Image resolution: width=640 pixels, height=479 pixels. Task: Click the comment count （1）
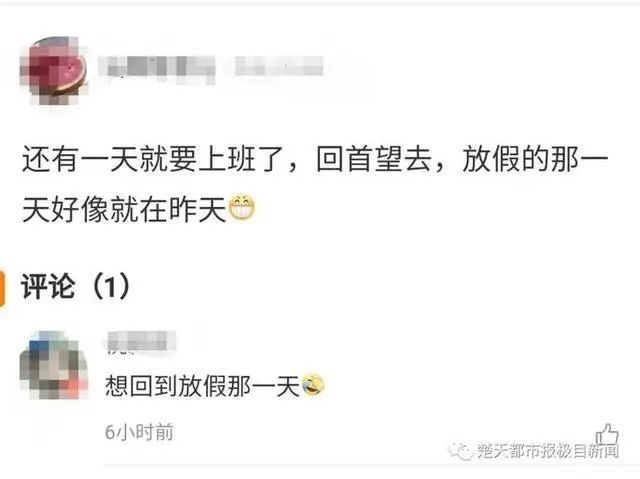point(110,287)
